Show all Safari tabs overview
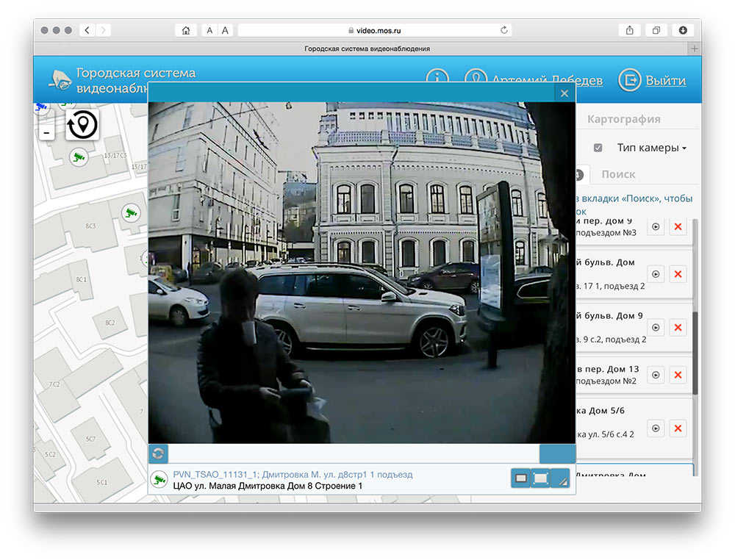The image size is (735, 560). click(656, 30)
